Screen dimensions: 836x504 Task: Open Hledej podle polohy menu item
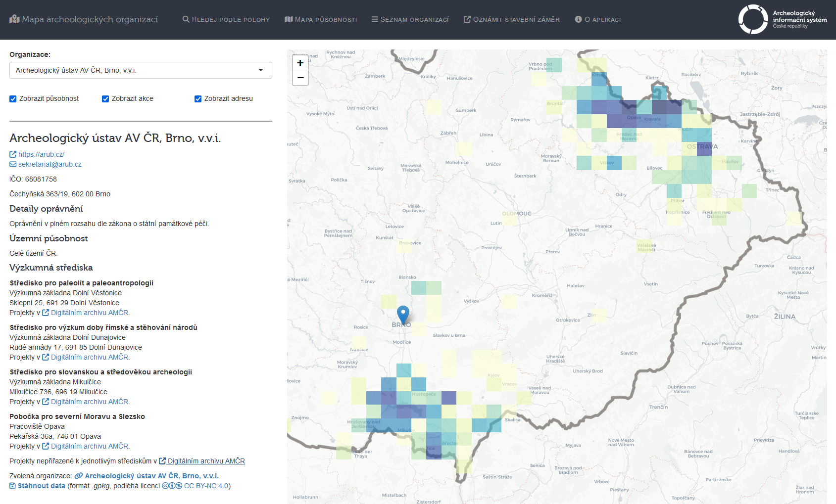226,20
